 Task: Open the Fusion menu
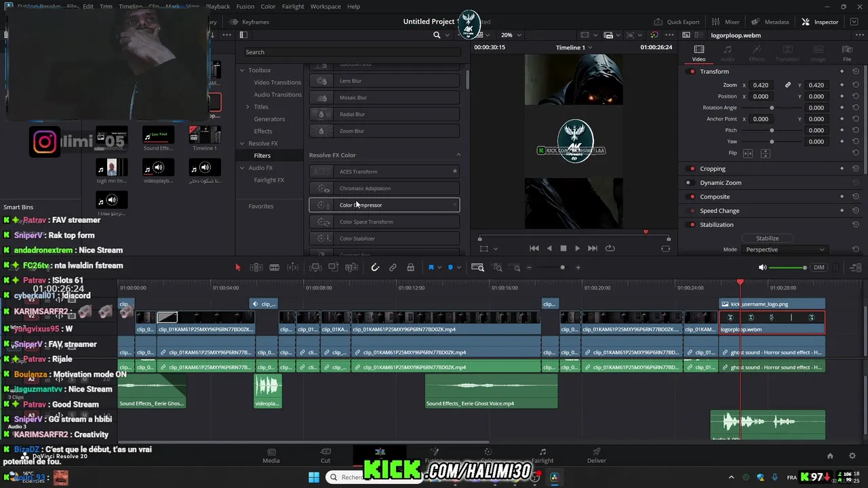[x=245, y=7]
